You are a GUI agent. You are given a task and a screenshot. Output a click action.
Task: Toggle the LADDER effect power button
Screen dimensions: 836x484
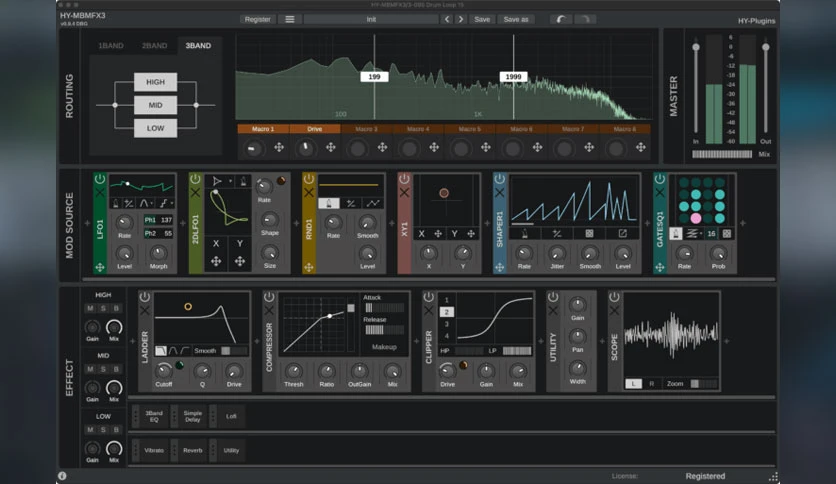144,297
